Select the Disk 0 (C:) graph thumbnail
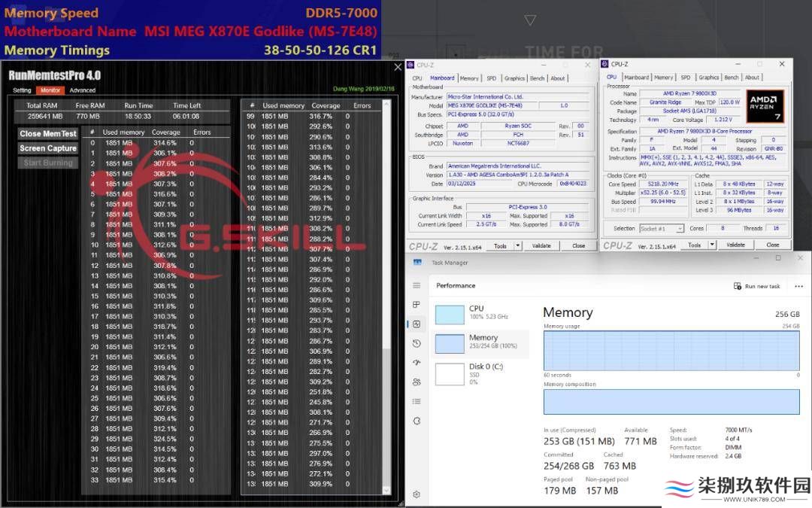Screen dimensions: 812x508 450,374
